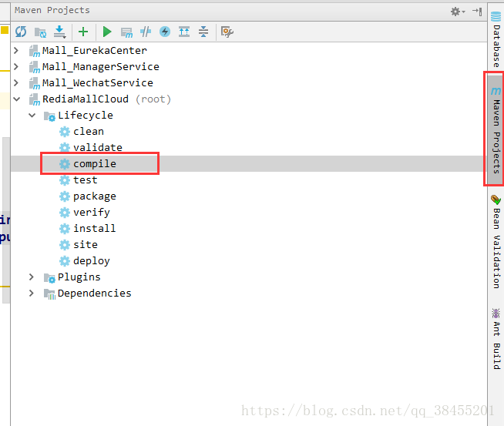Open Maven Settings wrench icon
This screenshot has width=504, height=426.
coord(227,32)
